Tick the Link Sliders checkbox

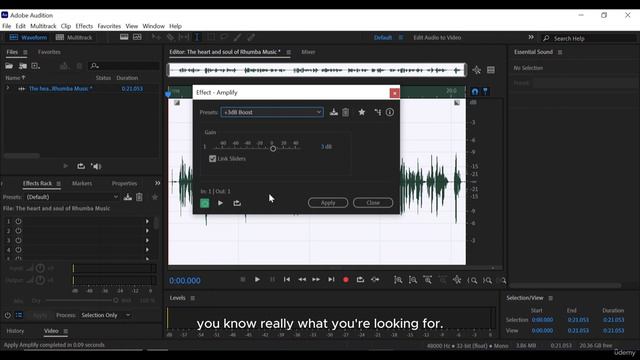[x=212, y=159]
